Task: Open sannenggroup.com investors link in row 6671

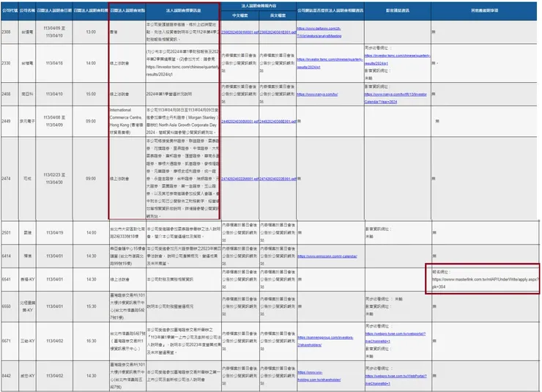Action: 325,341
